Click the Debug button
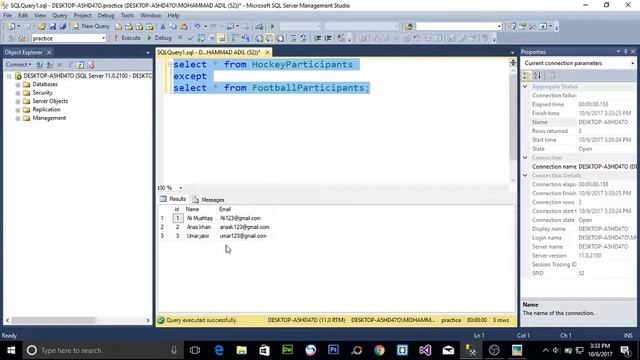The height and width of the screenshot is (360, 640). [159, 38]
